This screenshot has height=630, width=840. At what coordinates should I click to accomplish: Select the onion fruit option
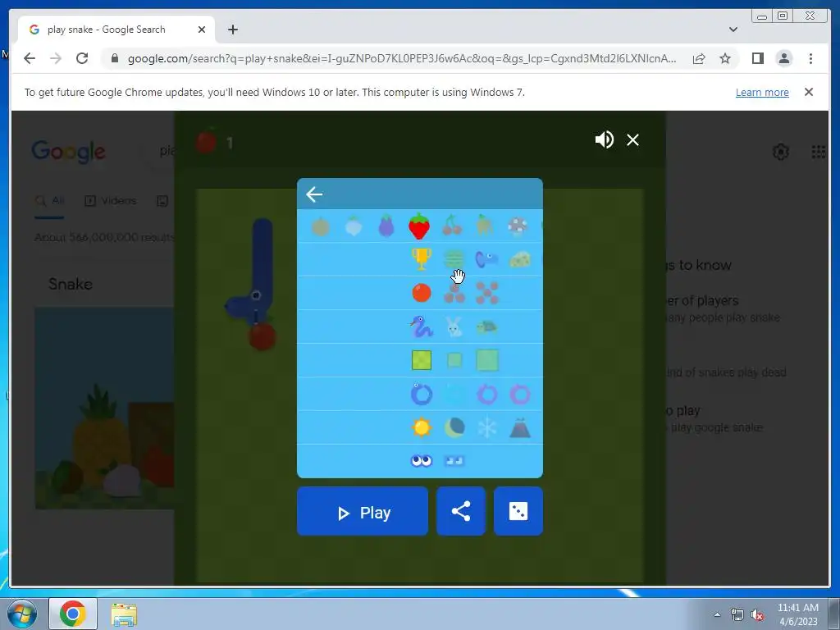(x=321, y=226)
